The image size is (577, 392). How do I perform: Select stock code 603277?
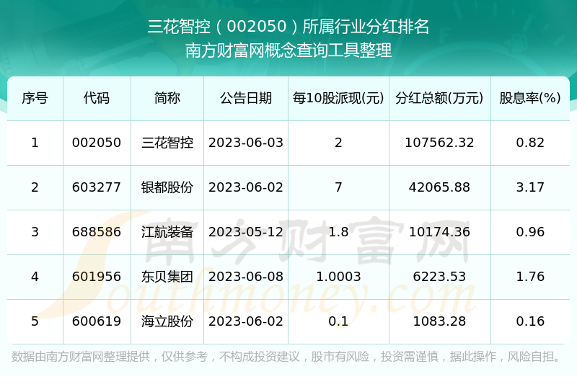tap(97, 187)
